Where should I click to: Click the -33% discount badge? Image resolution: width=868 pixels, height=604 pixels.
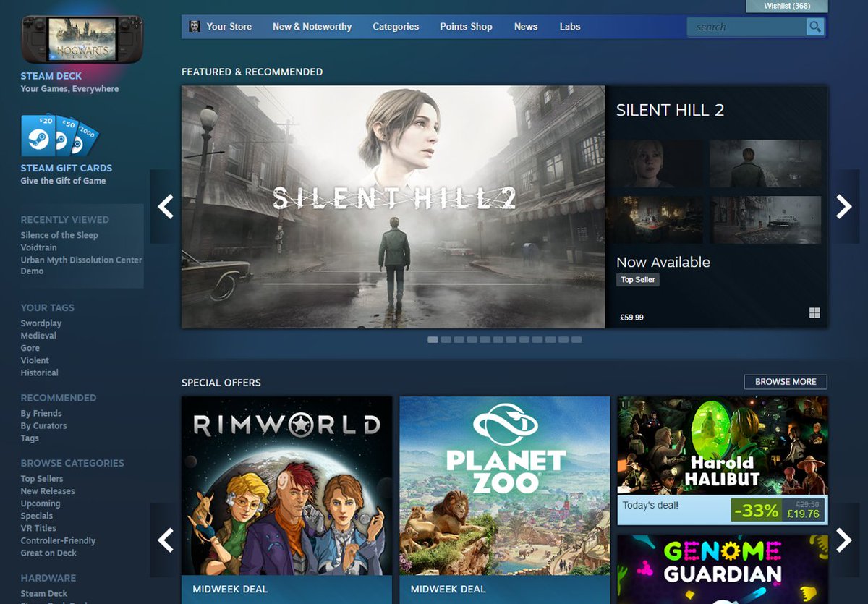click(756, 510)
